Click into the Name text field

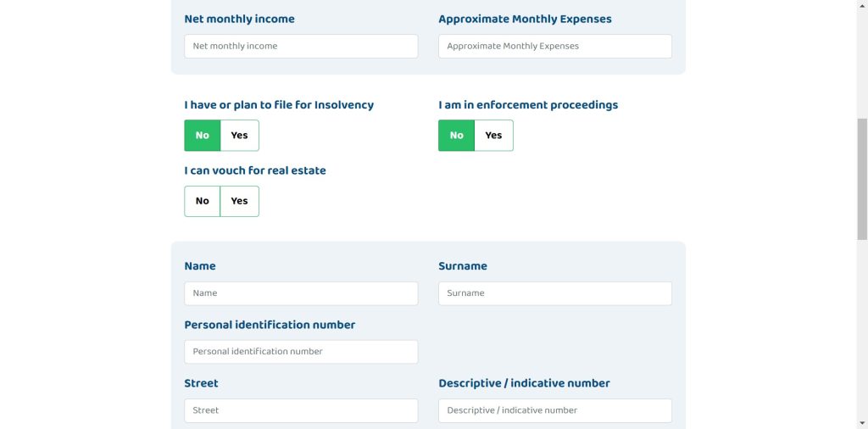301,293
